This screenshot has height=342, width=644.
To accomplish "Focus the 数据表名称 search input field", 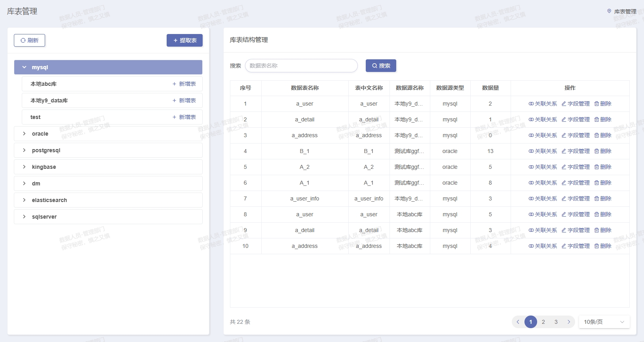I will click(301, 66).
